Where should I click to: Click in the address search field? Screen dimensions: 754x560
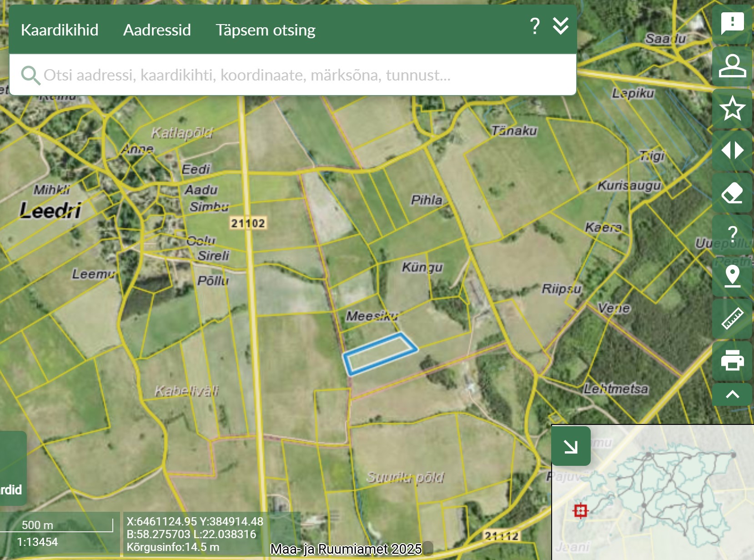point(291,75)
